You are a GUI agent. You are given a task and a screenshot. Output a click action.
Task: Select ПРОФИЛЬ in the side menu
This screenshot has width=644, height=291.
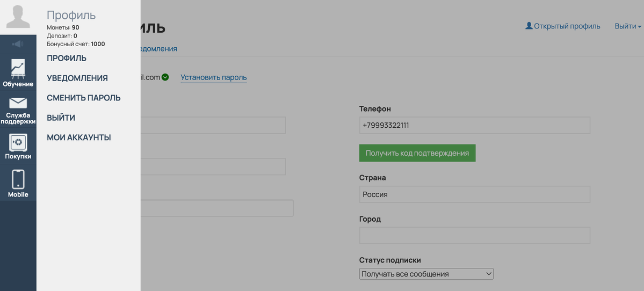coord(67,59)
